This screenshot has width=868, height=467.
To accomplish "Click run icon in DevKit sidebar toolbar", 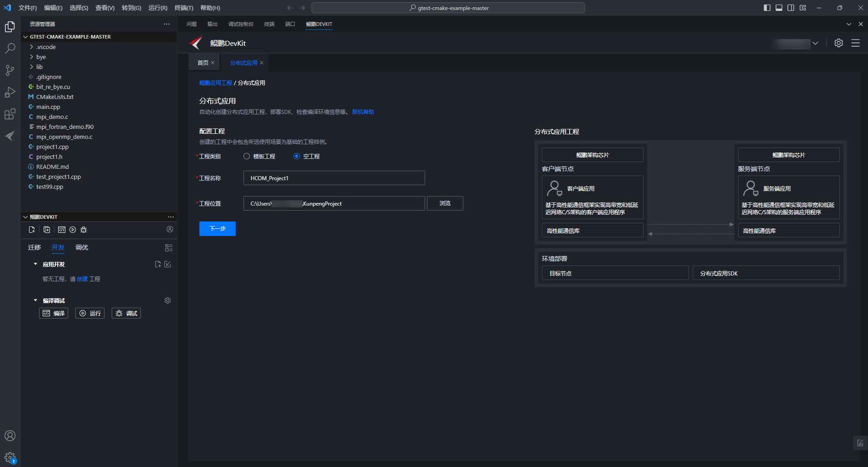I will [x=73, y=230].
